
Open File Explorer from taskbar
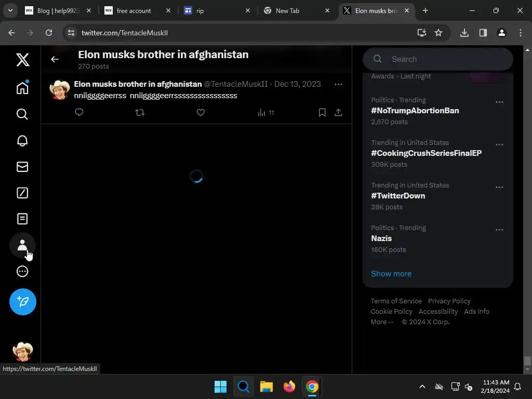point(267,387)
